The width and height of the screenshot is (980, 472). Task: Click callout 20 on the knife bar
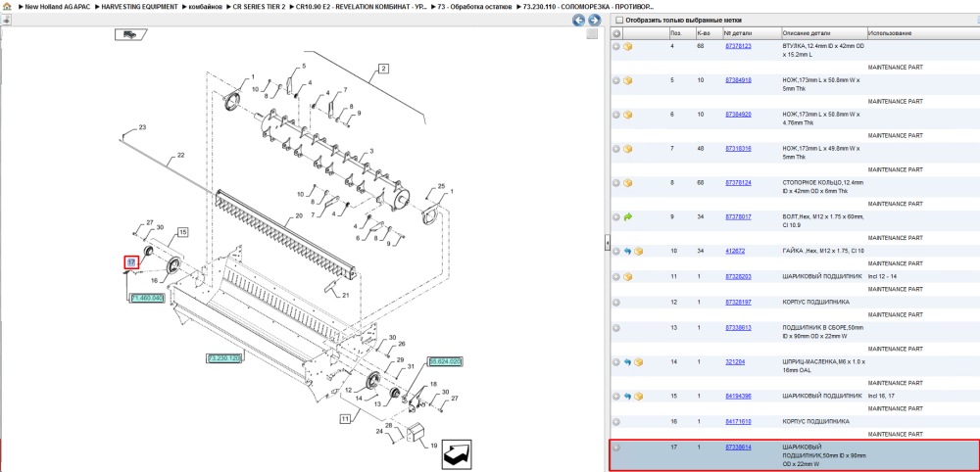click(x=299, y=215)
